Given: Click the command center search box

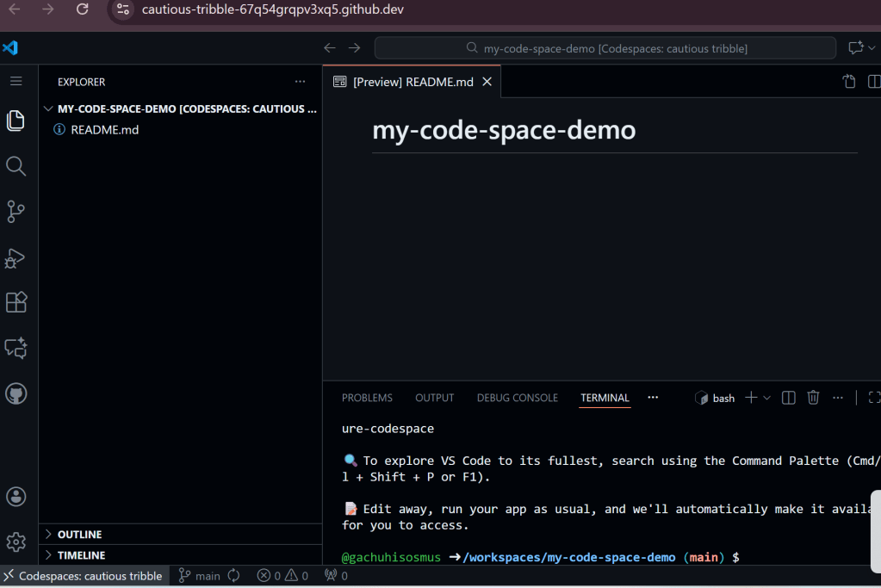Looking at the screenshot, I should 605,48.
